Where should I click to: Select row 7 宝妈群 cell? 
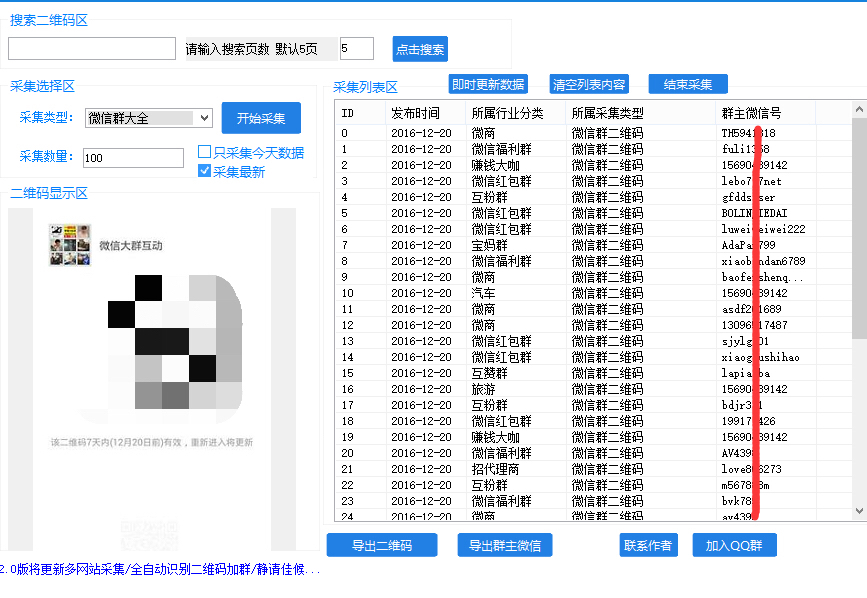pyautogui.click(x=489, y=245)
